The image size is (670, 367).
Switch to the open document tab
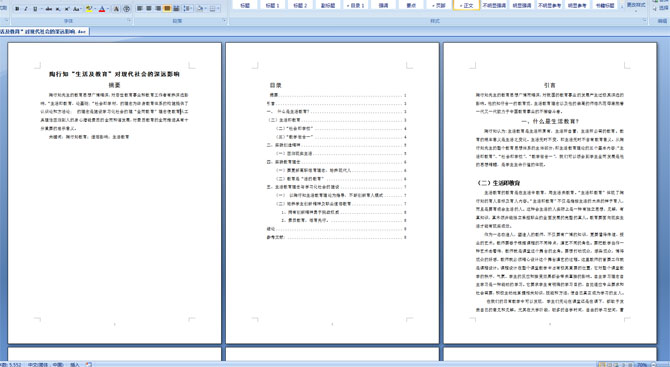coord(44,31)
